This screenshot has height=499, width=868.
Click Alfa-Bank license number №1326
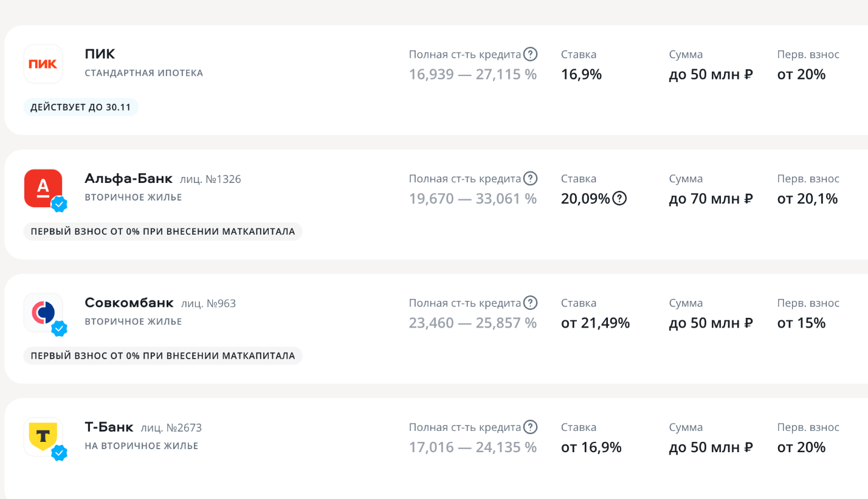[x=211, y=179]
